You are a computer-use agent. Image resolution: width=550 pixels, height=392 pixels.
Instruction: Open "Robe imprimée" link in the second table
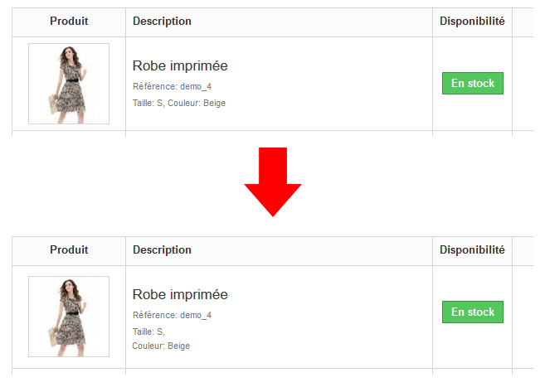(180, 294)
